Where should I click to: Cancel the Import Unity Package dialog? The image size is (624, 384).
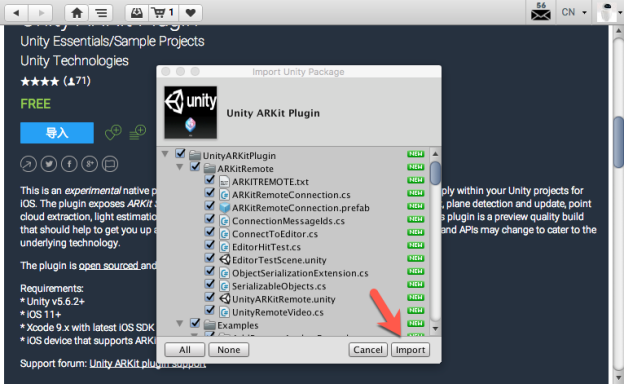(x=368, y=349)
